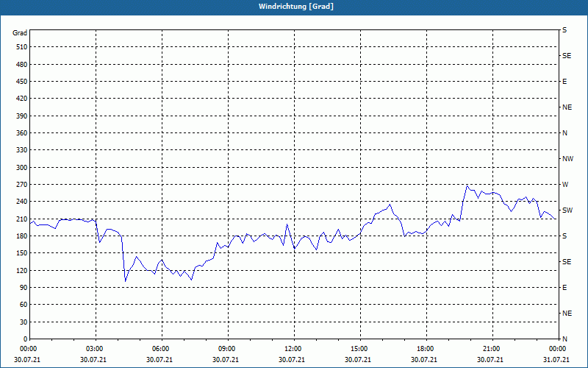Click the 12:00 time label
The image size is (588, 368).
pos(293,349)
